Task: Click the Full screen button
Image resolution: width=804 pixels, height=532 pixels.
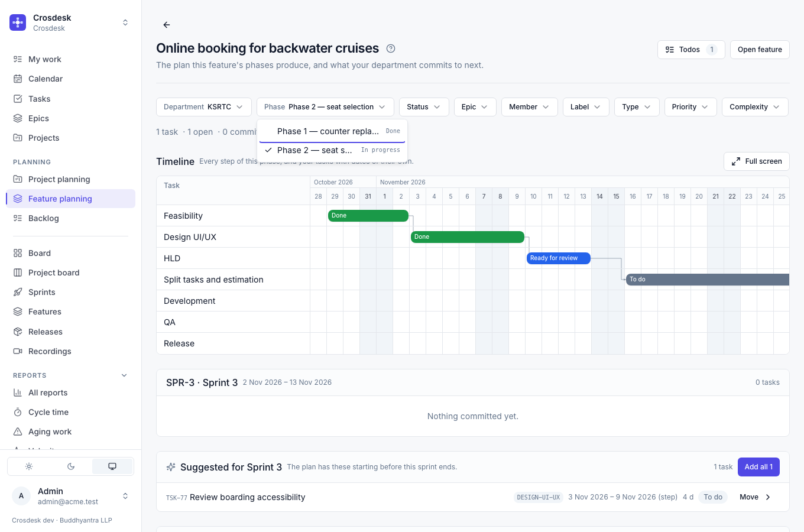Action: [x=757, y=161]
